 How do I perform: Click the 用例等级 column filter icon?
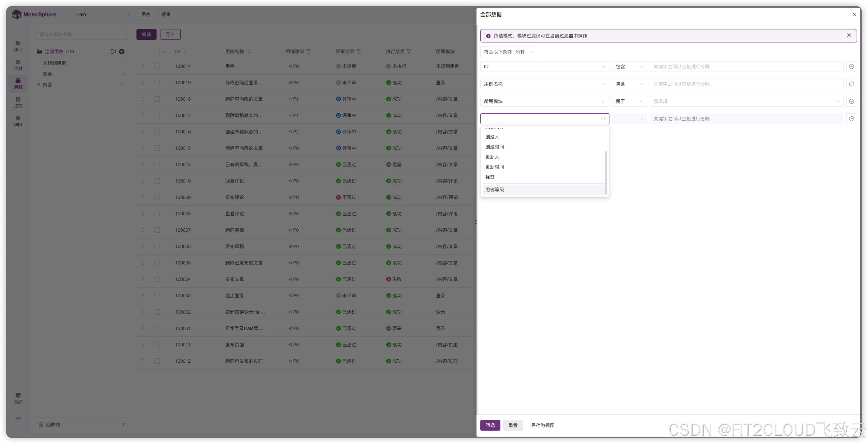(308, 51)
